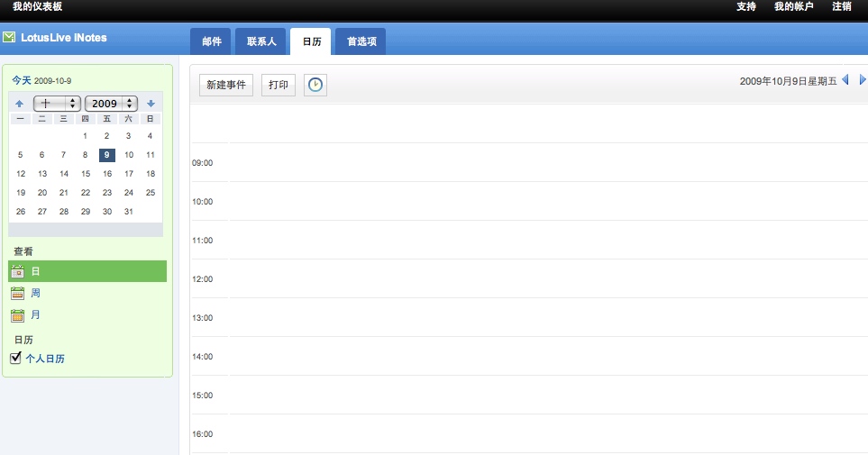Image resolution: width=868 pixels, height=455 pixels.
Task: Open the 首选项 tab
Action: pos(361,41)
